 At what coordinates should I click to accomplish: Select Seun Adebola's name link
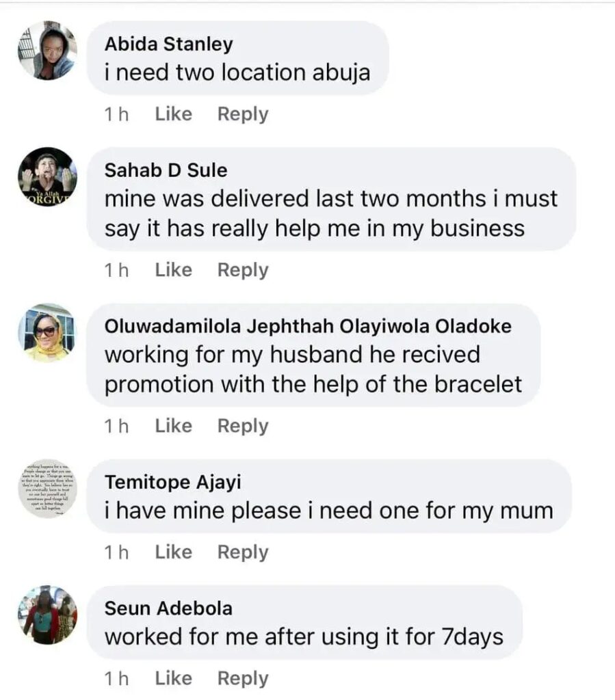pos(168,608)
